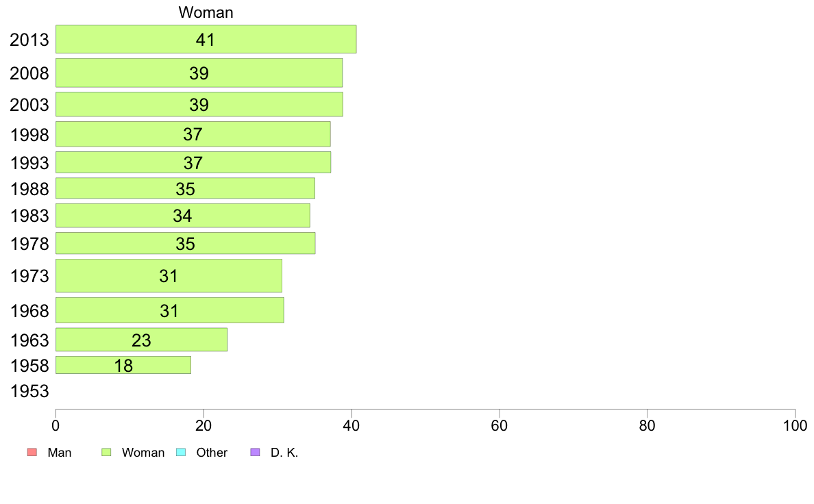Select the 1958 bar showing 18
Image resolution: width=814 pixels, height=504 pixels.
click(x=123, y=365)
